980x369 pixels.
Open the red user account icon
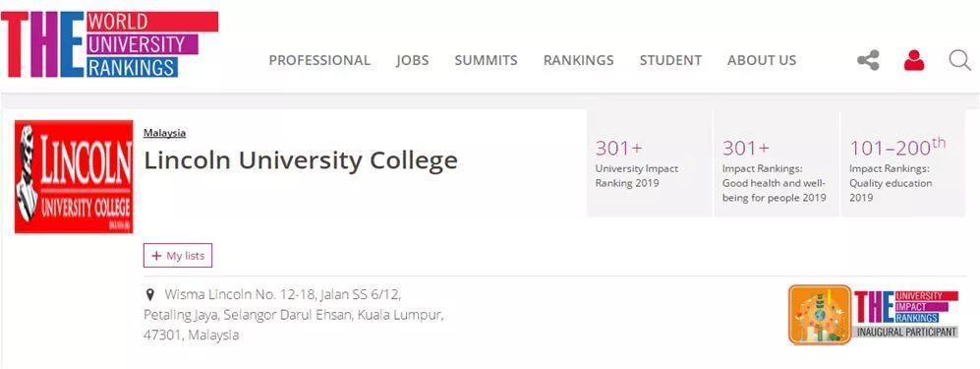914,60
